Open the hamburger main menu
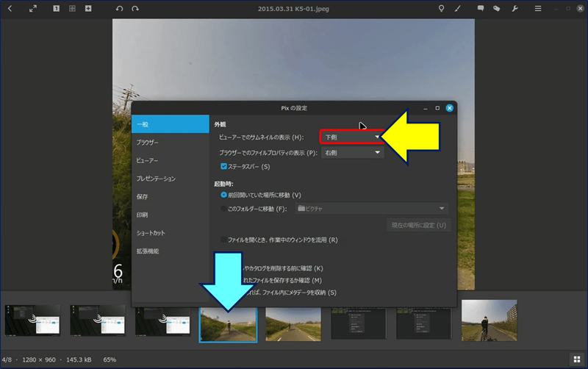The height and width of the screenshot is (369, 588). [538, 8]
